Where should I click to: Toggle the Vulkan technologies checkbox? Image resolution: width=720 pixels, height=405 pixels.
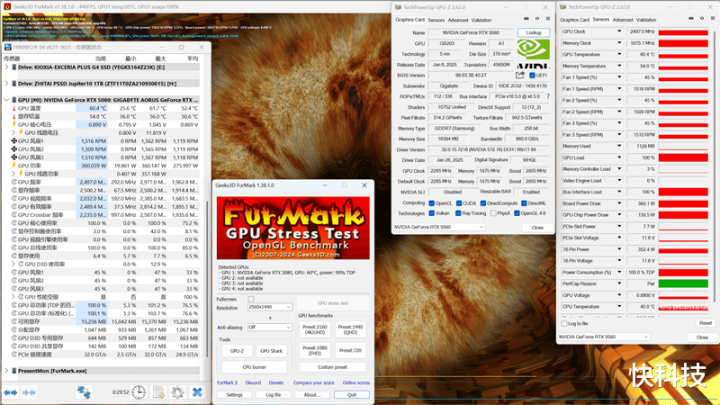(x=431, y=213)
